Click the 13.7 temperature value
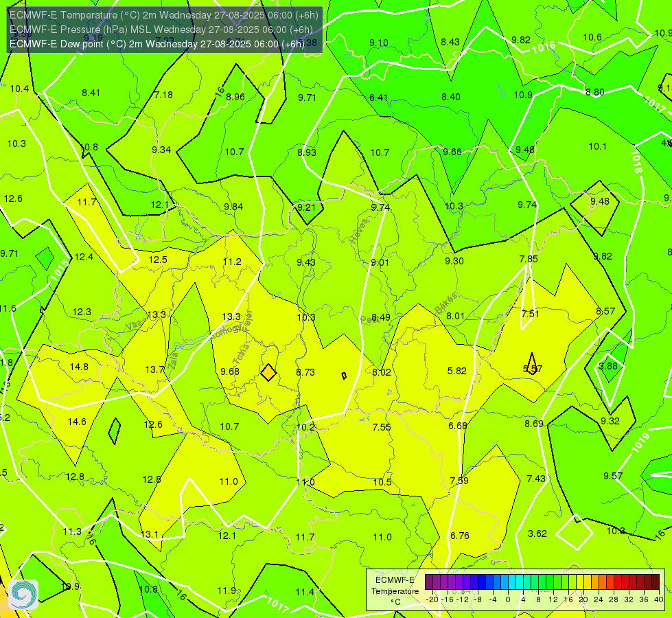 coord(154,369)
